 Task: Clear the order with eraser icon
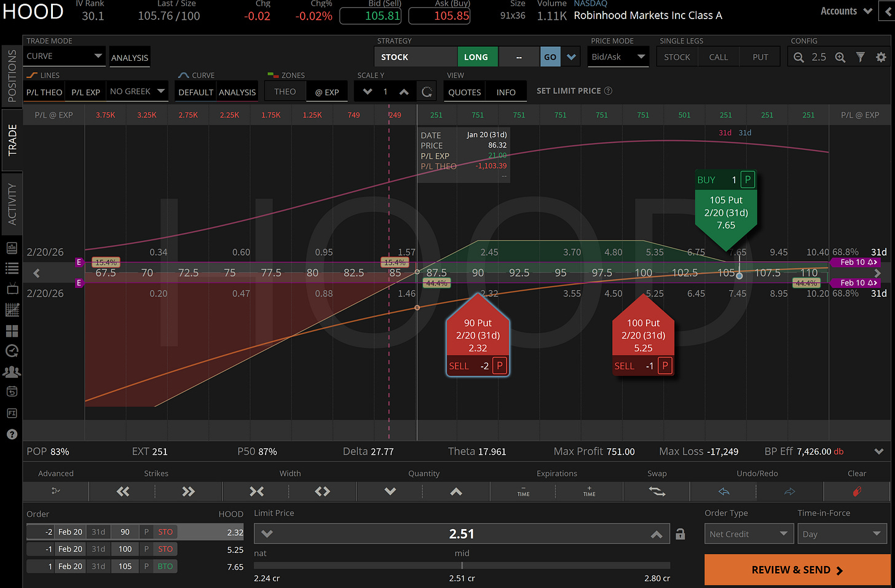point(857,491)
